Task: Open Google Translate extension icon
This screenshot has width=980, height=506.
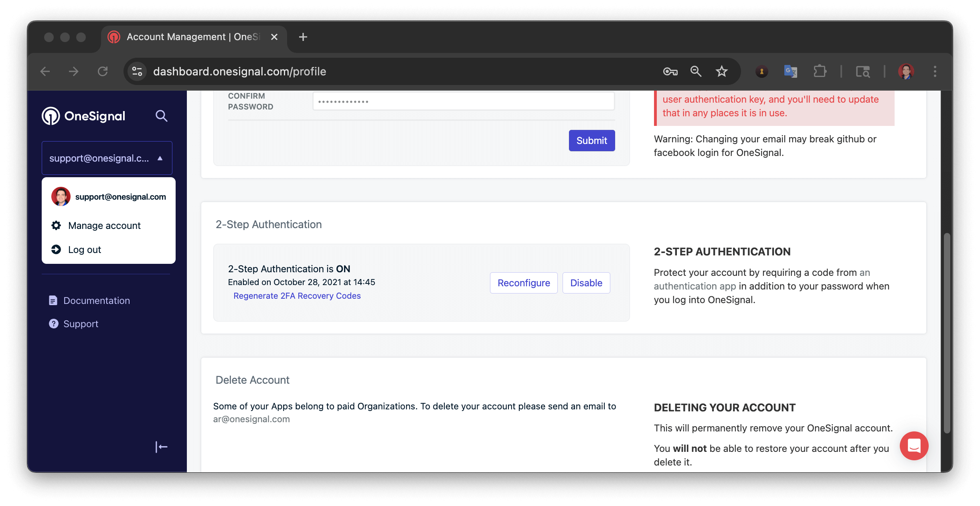Action: [x=790, y=71]
